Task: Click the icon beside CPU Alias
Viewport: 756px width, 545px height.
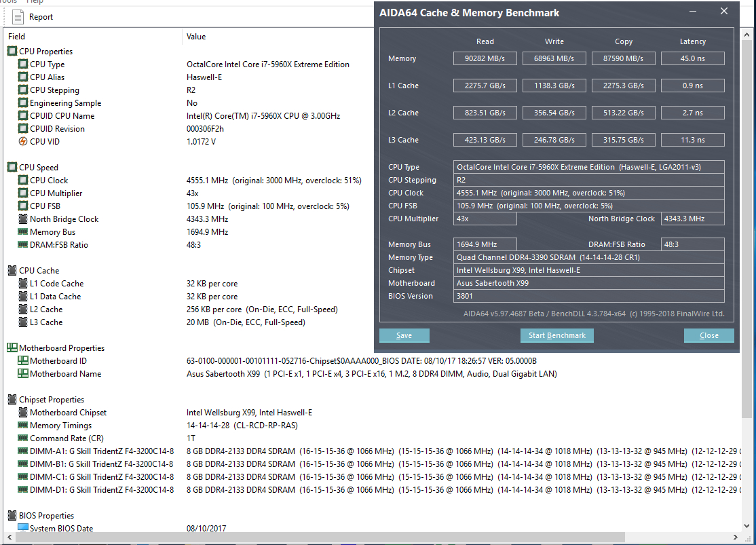Action: pyautogui.click(x=22, y=77)
